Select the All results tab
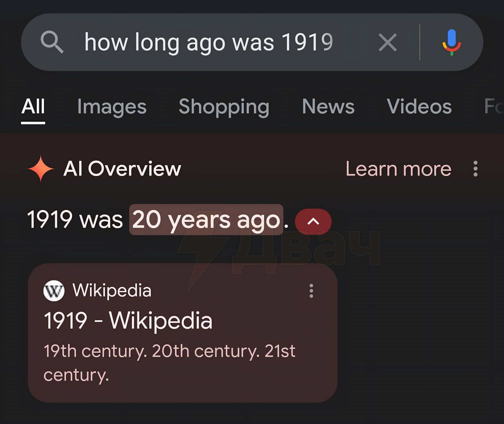 pos(33,106)
